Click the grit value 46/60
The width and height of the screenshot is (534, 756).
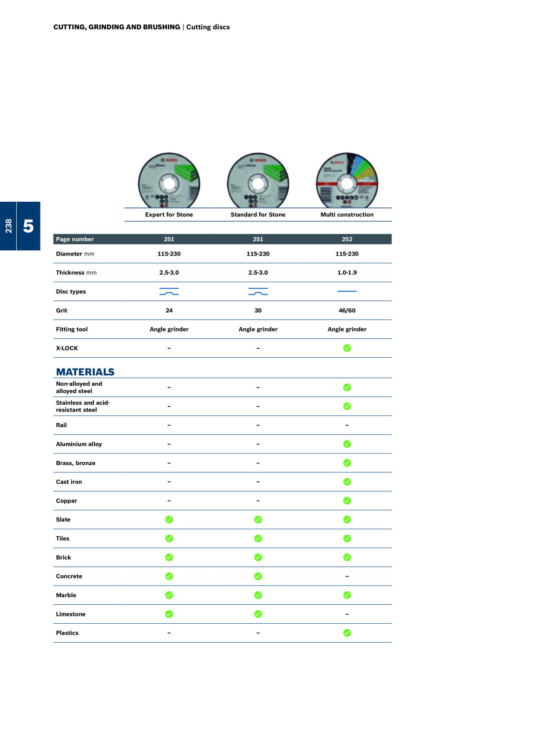(x=347, y=310)
